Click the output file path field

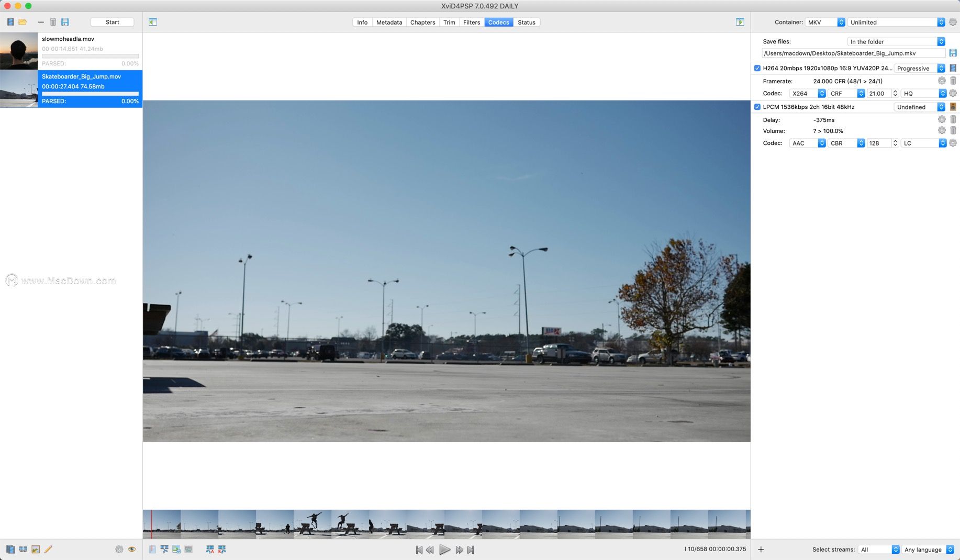point(854,53)
